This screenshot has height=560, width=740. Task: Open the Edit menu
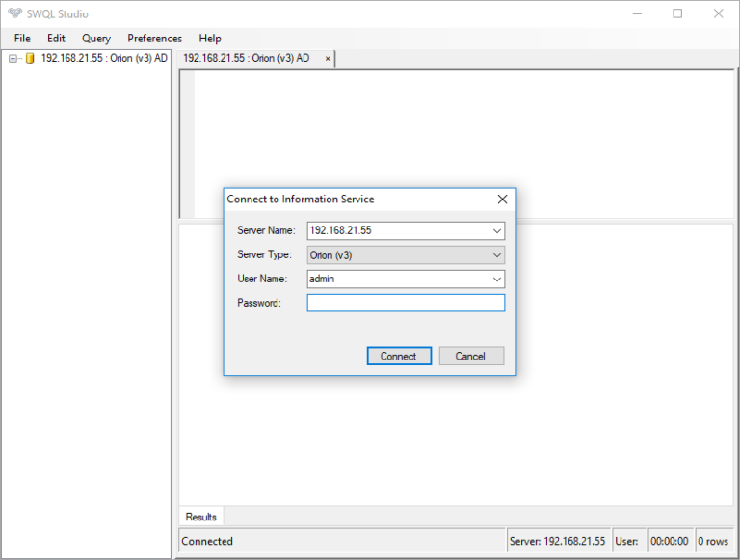click(x=56, y=39)
